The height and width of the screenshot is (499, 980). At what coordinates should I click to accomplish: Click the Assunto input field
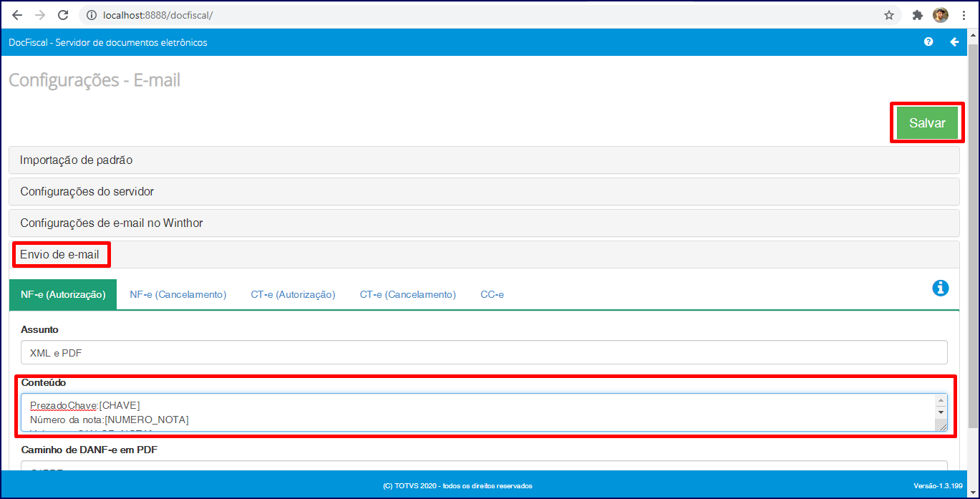point(484,352)
